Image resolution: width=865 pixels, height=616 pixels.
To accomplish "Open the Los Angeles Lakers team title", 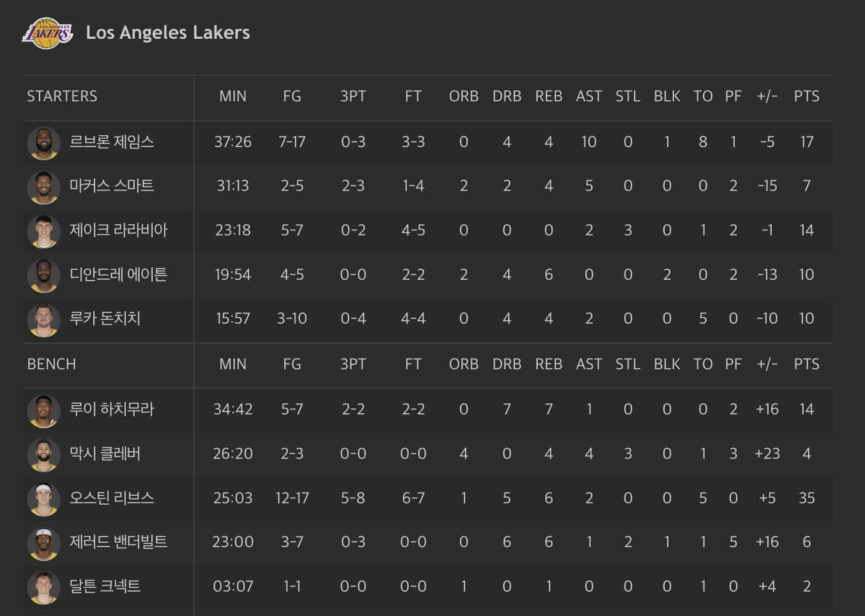I will click(x=168, y=33).
